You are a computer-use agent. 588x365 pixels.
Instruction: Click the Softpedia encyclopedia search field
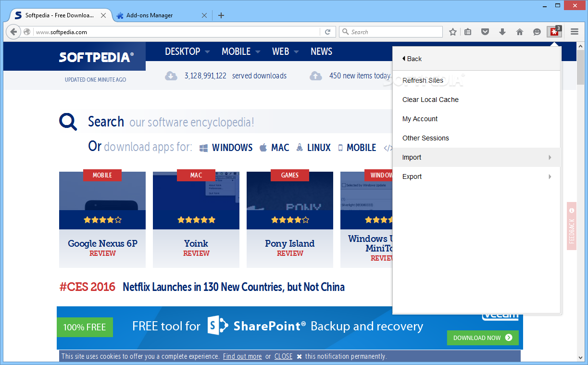[x=239, y=122]
